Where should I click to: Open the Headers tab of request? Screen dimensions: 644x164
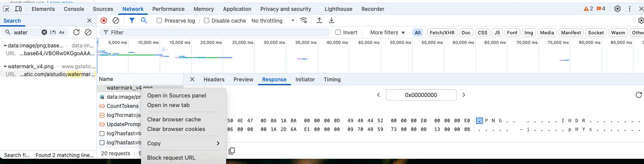(214, 79)
